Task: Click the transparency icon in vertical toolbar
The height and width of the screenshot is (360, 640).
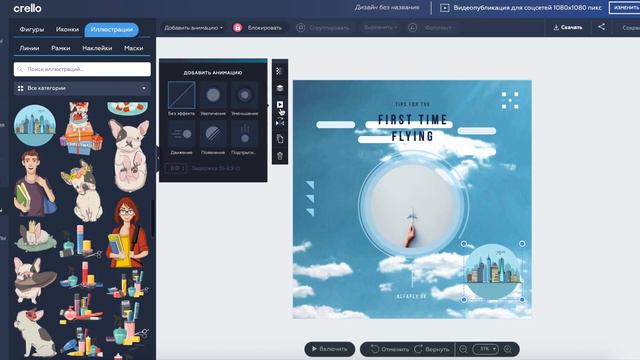Action: (x=280, y=71)
